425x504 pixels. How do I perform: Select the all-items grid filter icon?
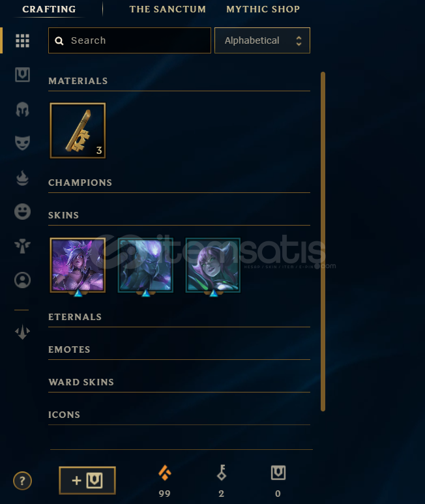click(22, 41)
